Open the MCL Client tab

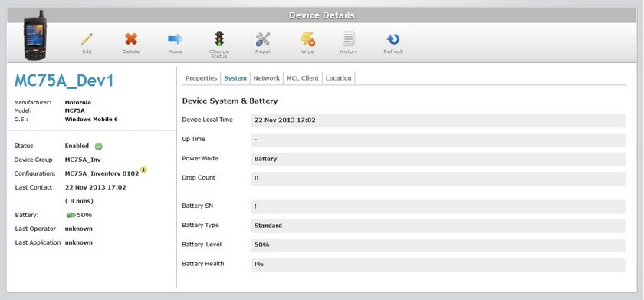(303, 78)
